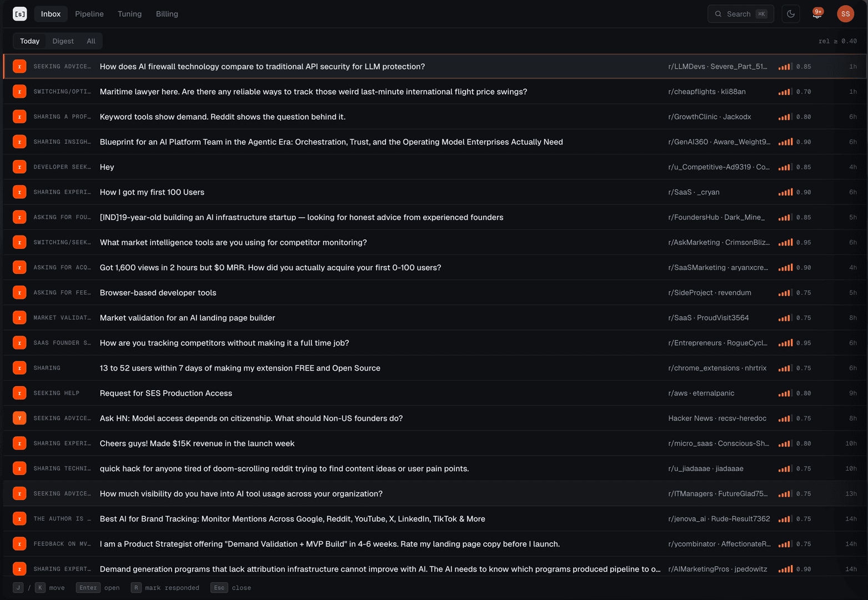Open the notifications bell
Image resolution: width=868 pixels, height=600 pixels.
[x=817, y=14]
